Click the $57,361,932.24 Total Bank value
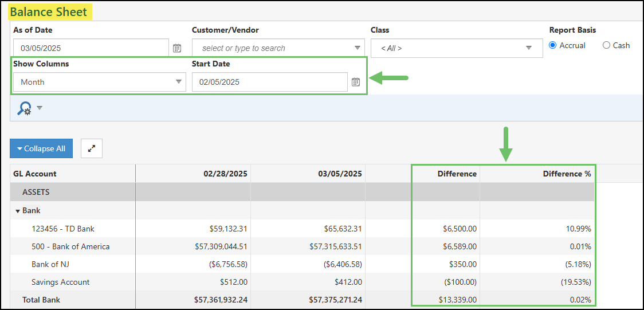644x310 pixels. [x=220, y=300]
